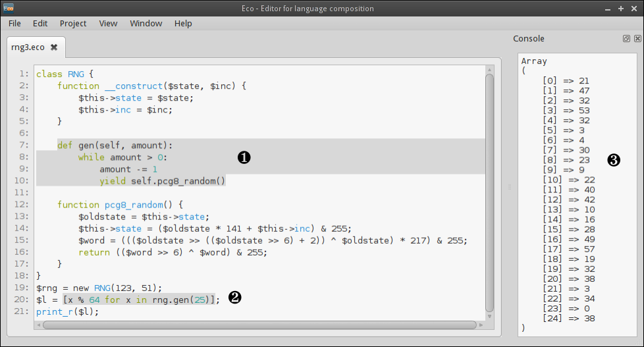Click 'function pcg8_random()' on line 12
This screenshot has width=644, height=347.
pos(115,205)
